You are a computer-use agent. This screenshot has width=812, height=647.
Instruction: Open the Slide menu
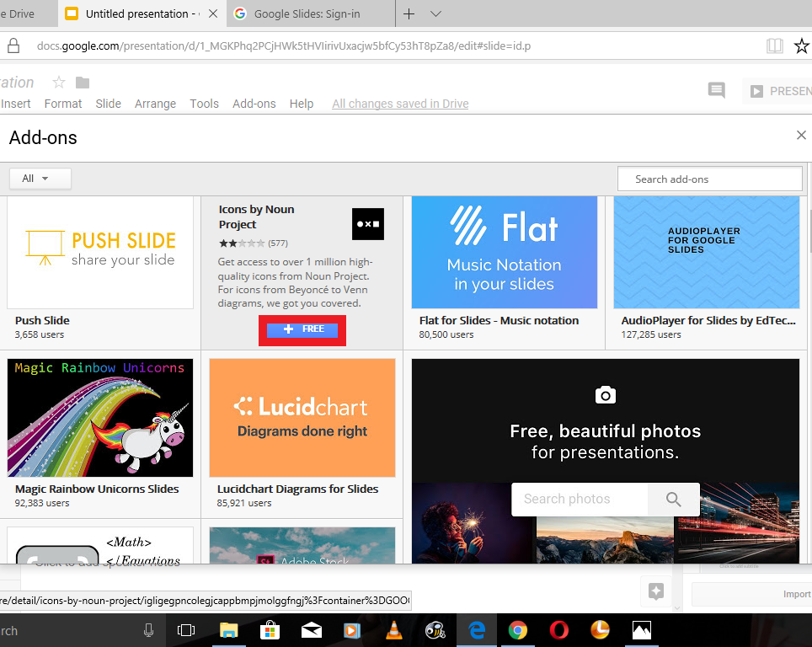tap(108, 104)
